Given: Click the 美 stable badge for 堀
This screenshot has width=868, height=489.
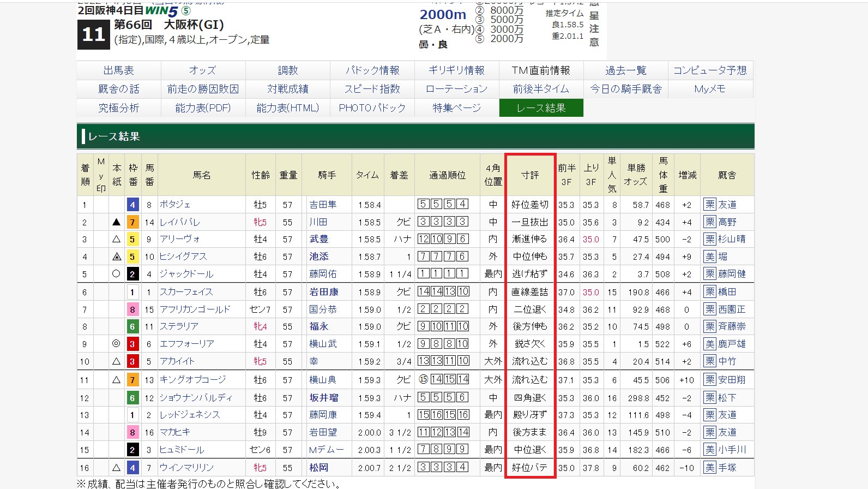Looking at the screenshot, I should click(x=709, y=257).
